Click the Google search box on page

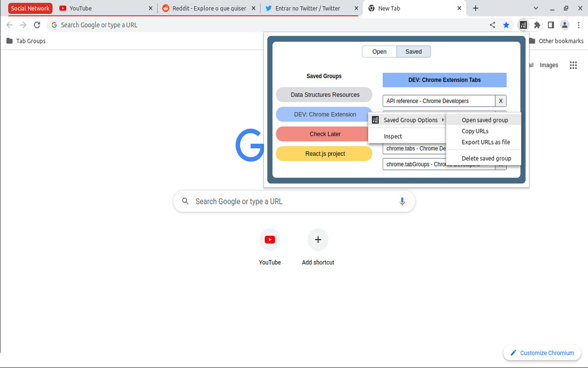coord(294,201)
